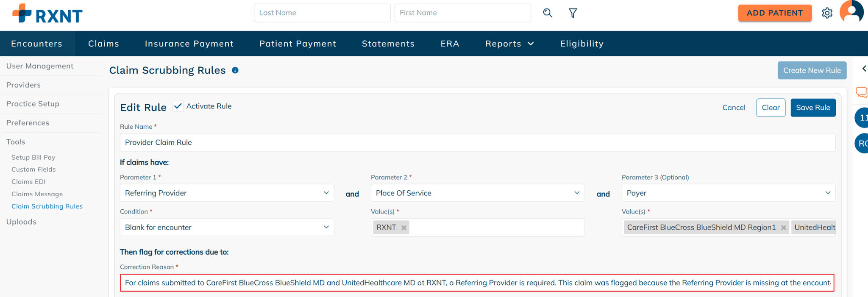Open the chat messages icon

pos(862,92)
